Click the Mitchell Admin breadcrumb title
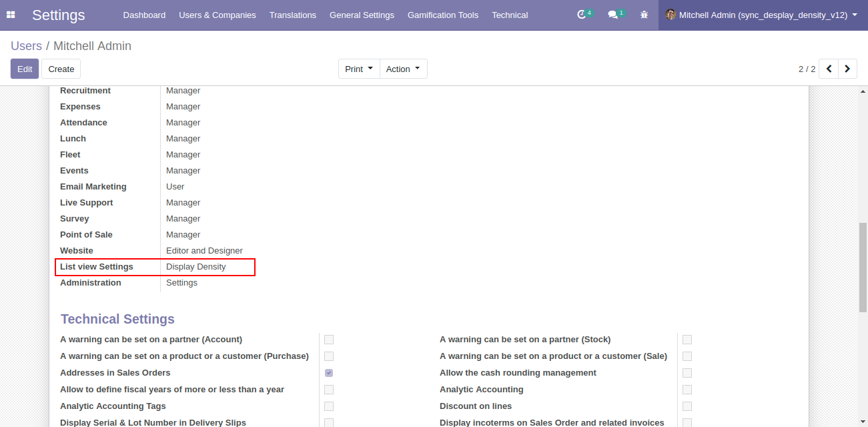Viewport: 868px width, 427px height. pyautogui.click(x=92, y=46)
